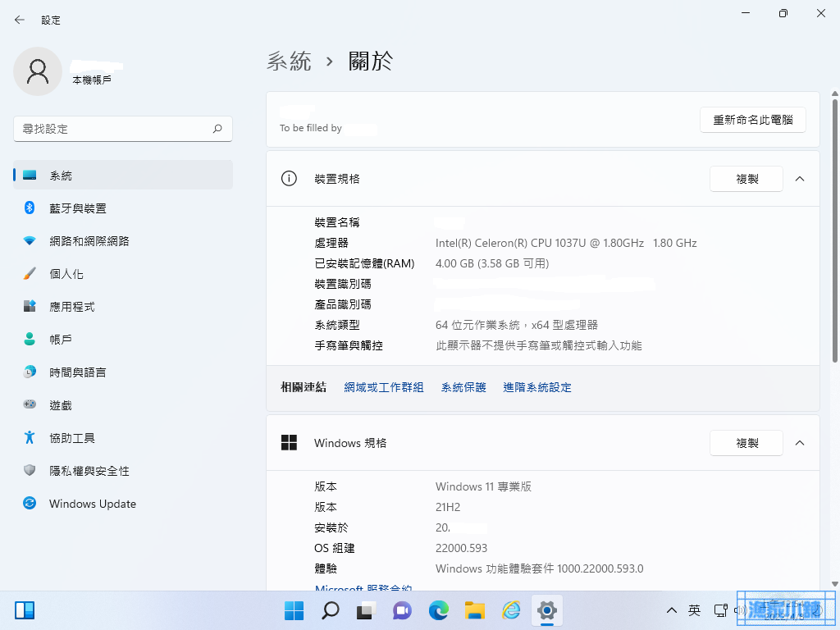Show hidden tray icons chevron
Screen dimensions: 840x630
point(671,610)
